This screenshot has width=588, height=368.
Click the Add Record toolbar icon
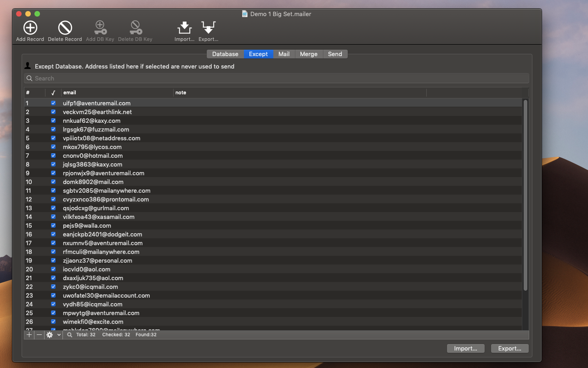tap(30, 28)
